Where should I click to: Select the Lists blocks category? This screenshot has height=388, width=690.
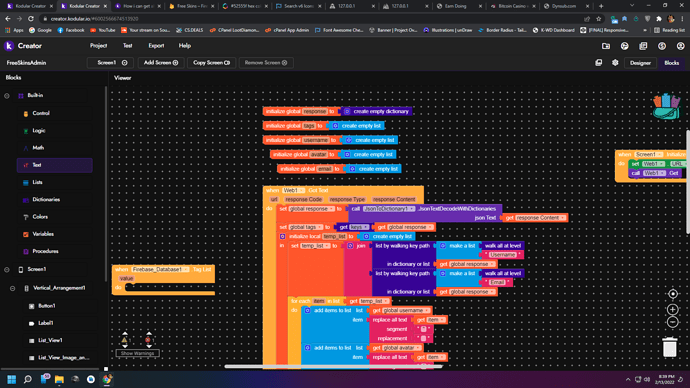click(55, 182)
